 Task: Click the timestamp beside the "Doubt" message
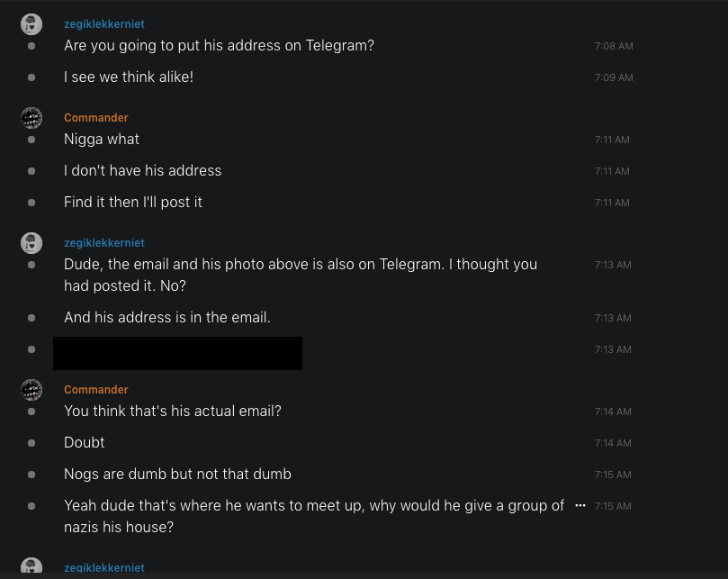[x=612, y=443]
